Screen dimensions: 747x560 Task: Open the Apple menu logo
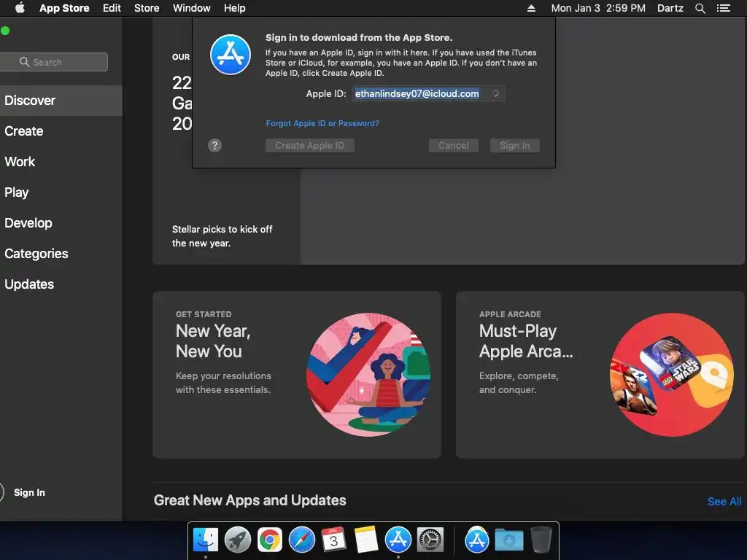20,7
